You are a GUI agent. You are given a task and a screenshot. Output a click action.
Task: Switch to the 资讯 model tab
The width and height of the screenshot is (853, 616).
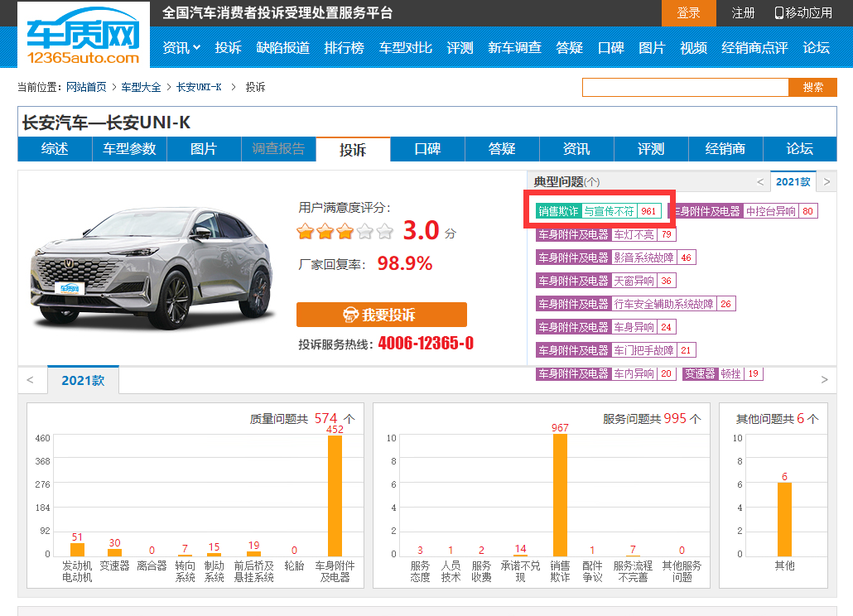(x=576, y=149)
